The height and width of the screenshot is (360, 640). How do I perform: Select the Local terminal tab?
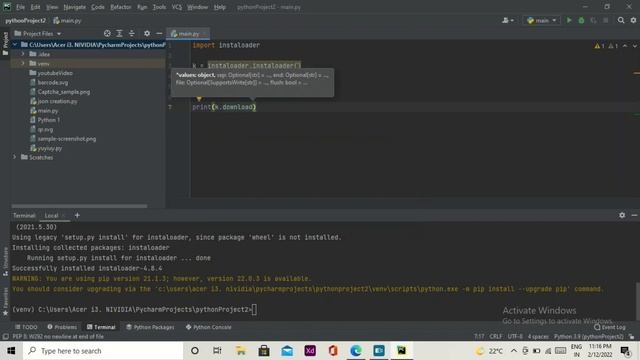pyautogui.click(x=51, y=215)
